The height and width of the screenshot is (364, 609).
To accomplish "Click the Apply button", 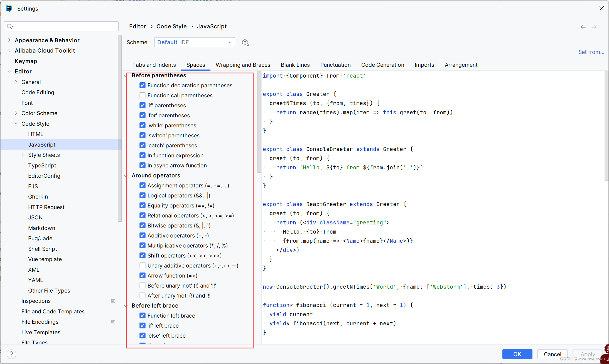I will (588, 354).
